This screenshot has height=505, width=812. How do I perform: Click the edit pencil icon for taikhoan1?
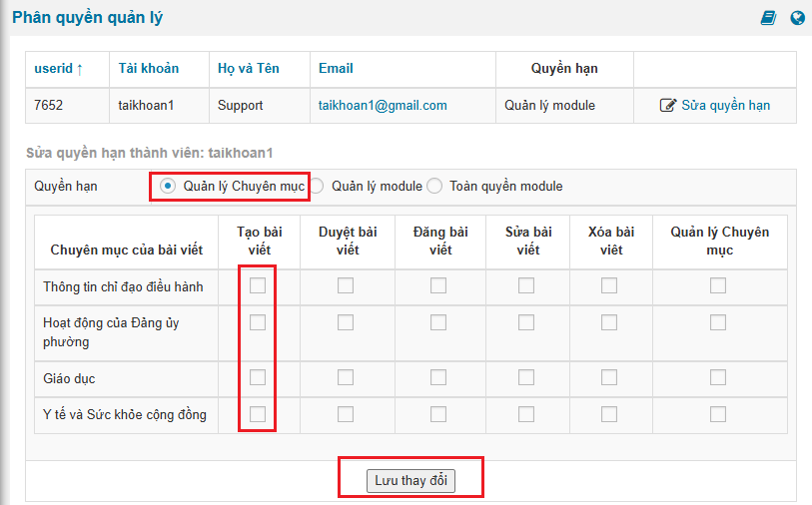point(668,106)
